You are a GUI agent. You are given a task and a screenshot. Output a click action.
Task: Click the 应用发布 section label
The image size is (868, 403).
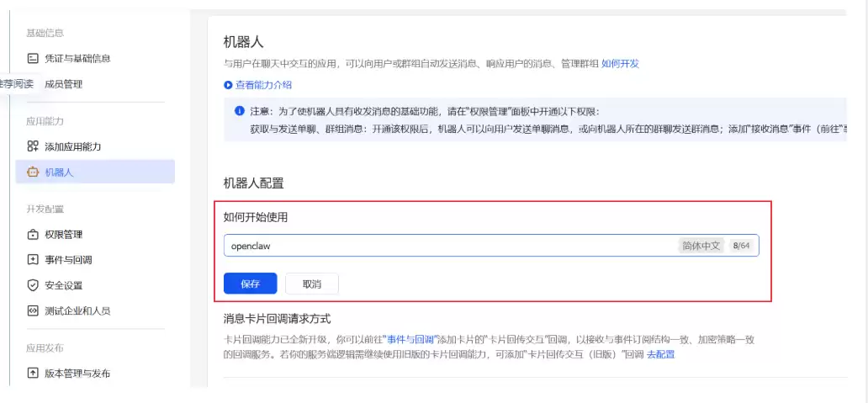[45, 348]
